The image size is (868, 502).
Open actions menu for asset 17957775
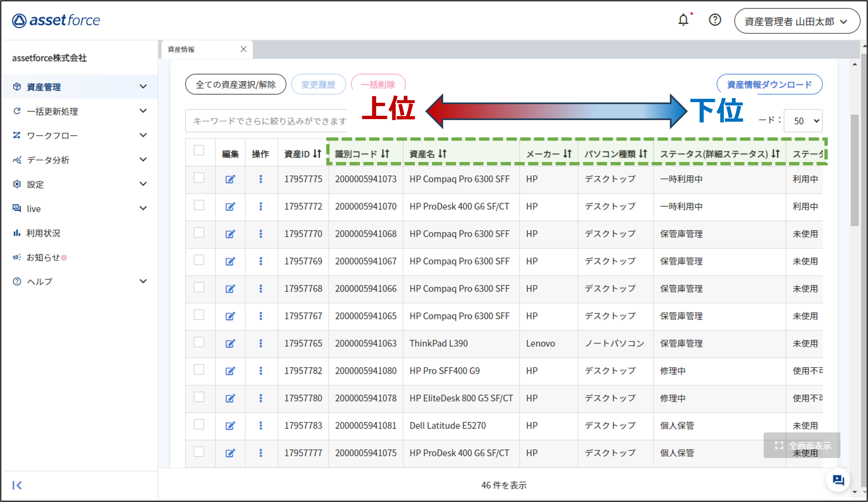point(261,179)
